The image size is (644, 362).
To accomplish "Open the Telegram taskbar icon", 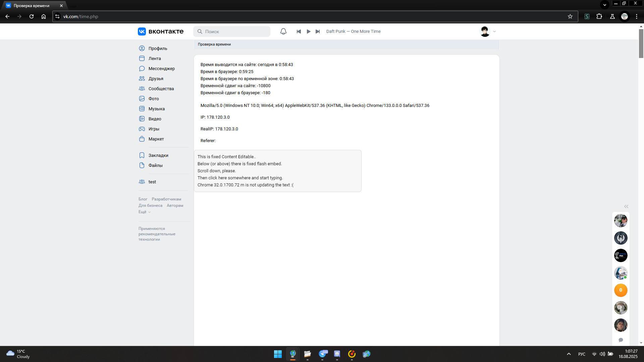I will [323, 354].
